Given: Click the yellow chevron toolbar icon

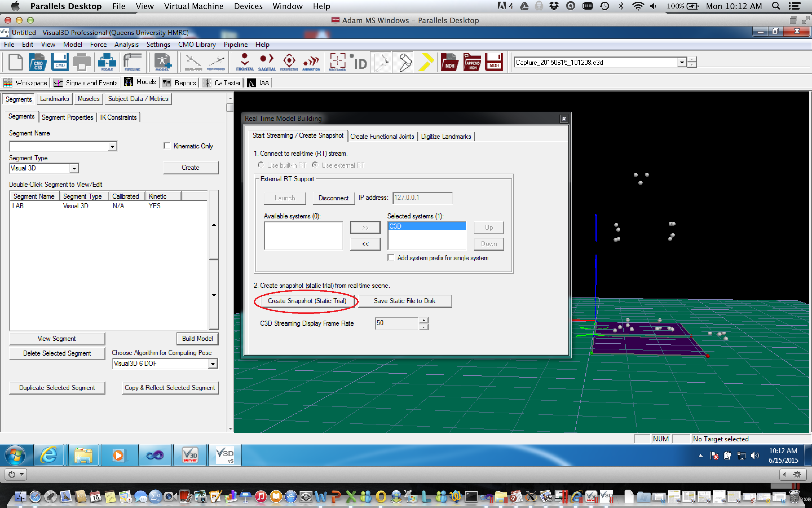Looking at the screenshot, I should [426, 62].
